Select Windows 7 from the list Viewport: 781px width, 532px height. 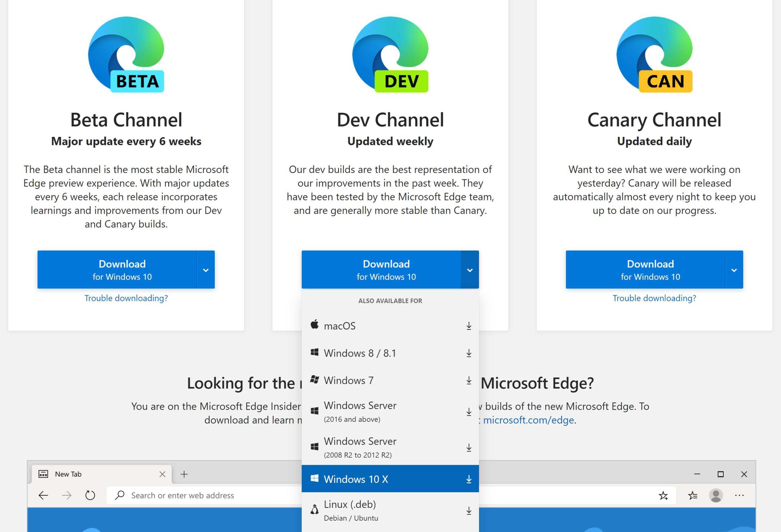(390, 380)
